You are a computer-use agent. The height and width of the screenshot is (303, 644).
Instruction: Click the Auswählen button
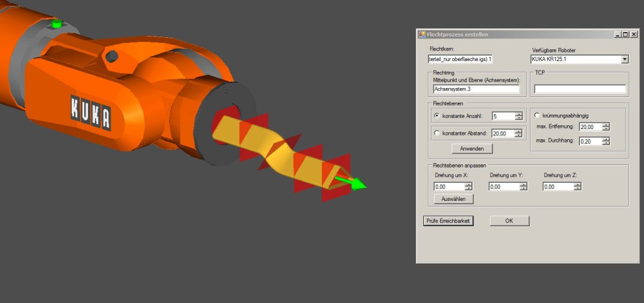click(x=453, y=198)
